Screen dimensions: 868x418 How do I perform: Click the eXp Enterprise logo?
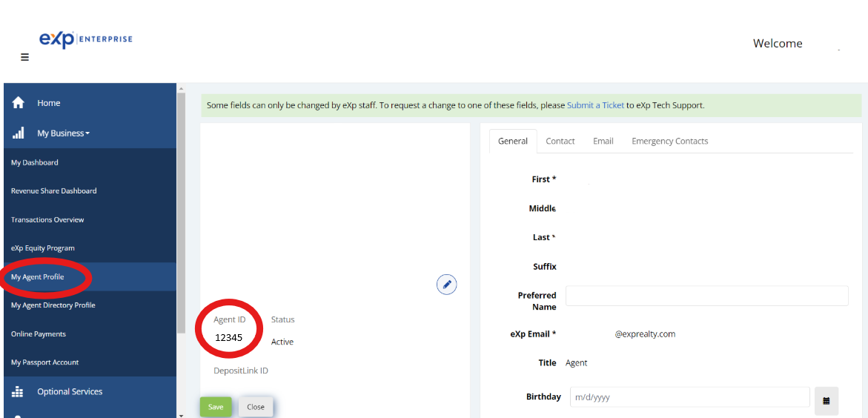85,39
